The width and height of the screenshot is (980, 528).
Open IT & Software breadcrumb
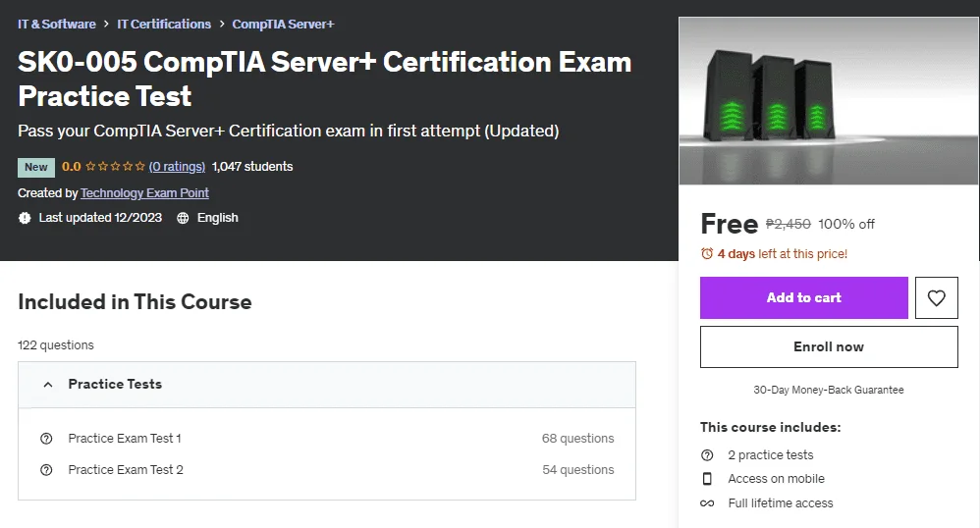click(x=56, y=25)
